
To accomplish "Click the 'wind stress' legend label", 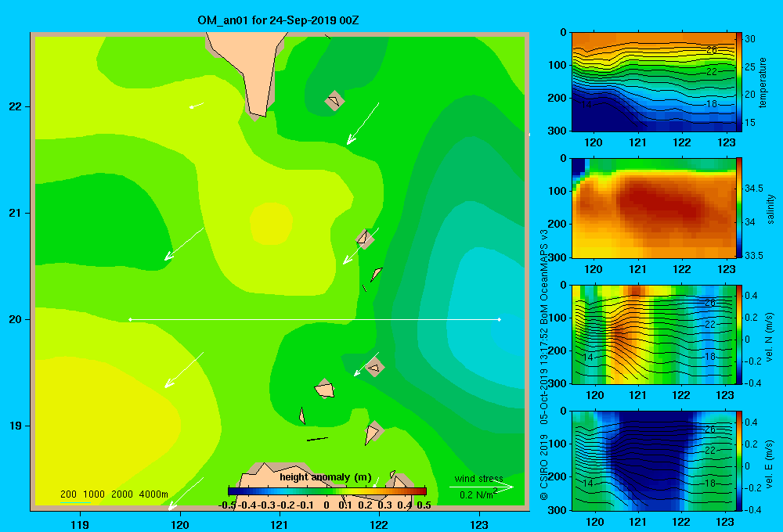I will (x=479, y=479).
